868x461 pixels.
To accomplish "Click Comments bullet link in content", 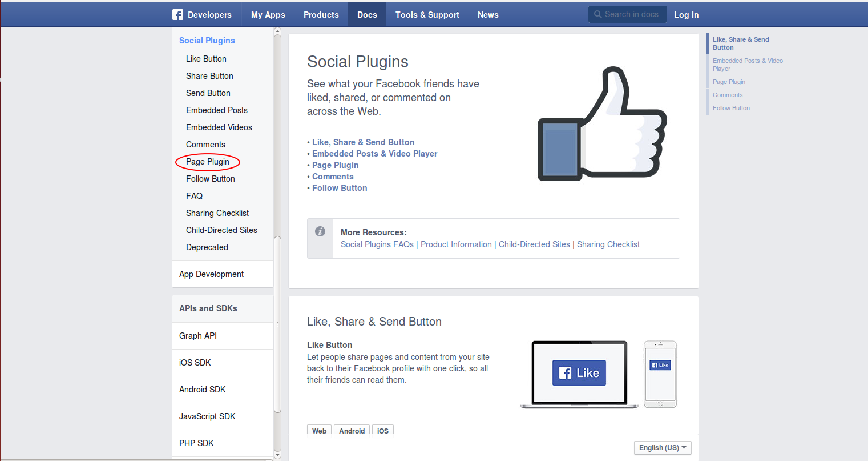I will point(333,177).
